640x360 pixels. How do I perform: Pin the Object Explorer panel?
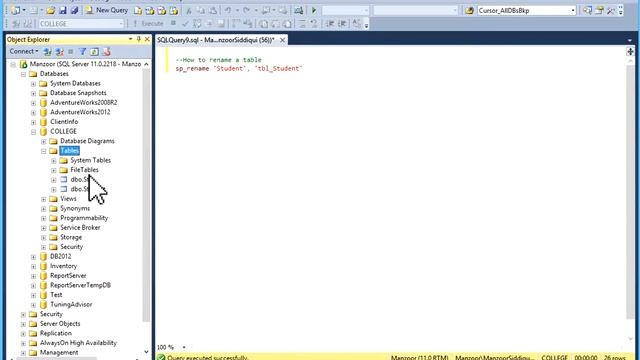click(x=139, y=39)
